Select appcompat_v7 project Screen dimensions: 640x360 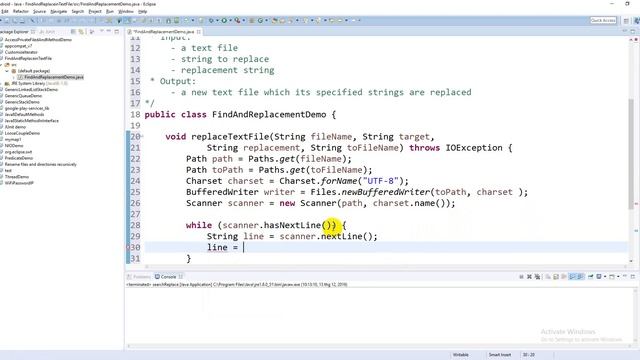pyautogui.click(x=18, y=46)
